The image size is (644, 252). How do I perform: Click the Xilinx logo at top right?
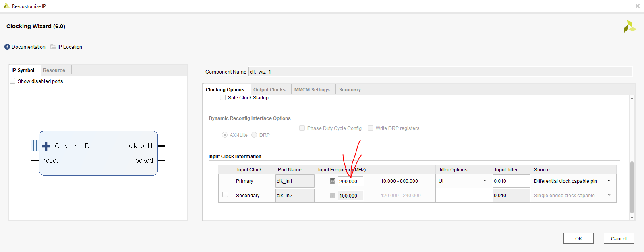click(630, 27)
